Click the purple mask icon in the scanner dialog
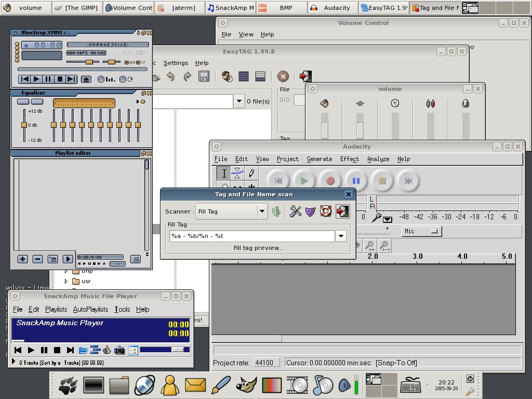 311,211
